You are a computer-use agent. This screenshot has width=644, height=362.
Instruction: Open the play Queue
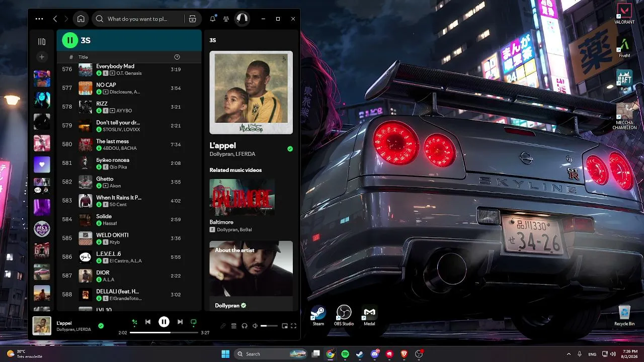234,326
